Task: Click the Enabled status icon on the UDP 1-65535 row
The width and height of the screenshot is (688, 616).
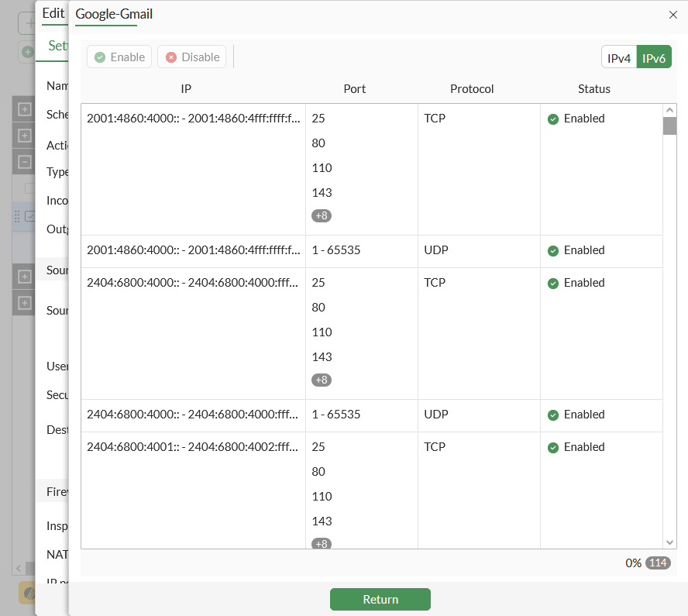Action: point(552,250)
